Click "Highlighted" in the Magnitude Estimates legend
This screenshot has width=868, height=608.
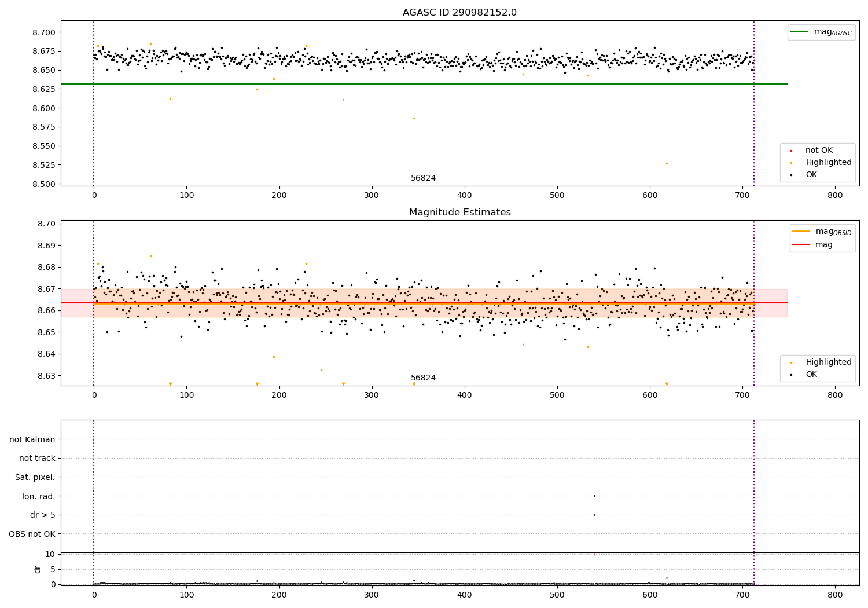pyautogui.click(x=829, y=362)
